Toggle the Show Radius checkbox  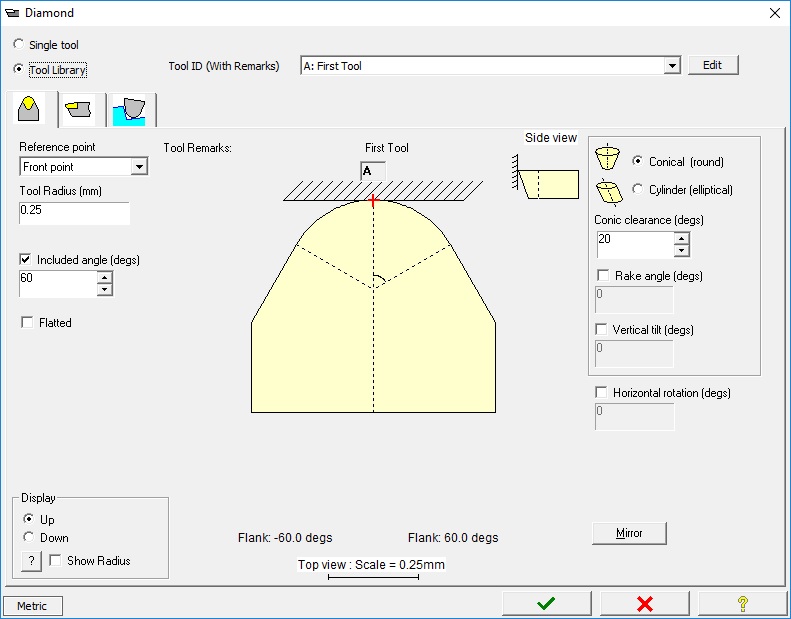tap(55, 560)
